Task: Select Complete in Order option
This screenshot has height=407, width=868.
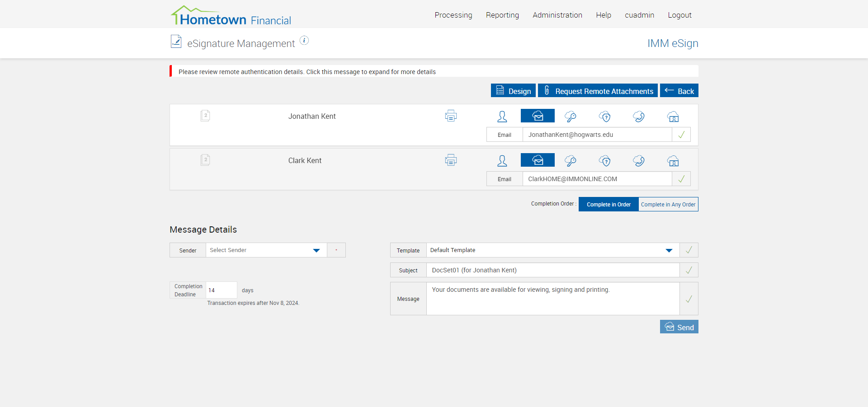Action: 609,205
